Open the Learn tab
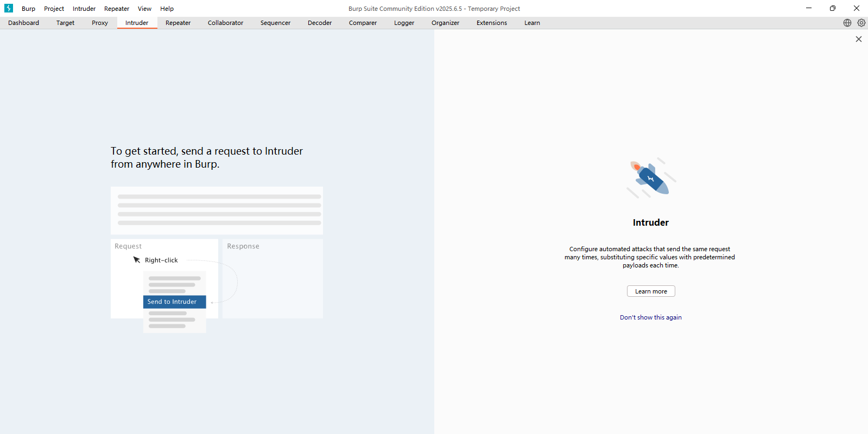This screenshot has height=434, width=868. click(532, 23)
